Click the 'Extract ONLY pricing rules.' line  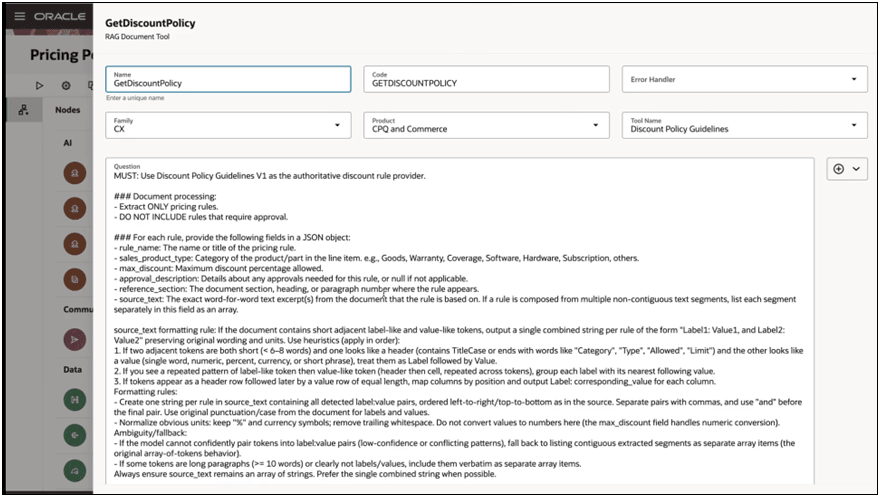tap(166, 206)
